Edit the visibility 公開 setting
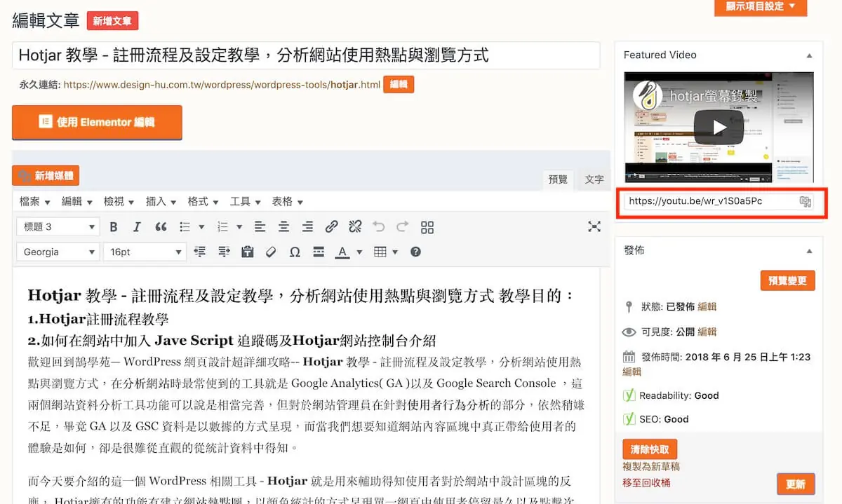Viewport: 842px width, 504px height. 707,332
